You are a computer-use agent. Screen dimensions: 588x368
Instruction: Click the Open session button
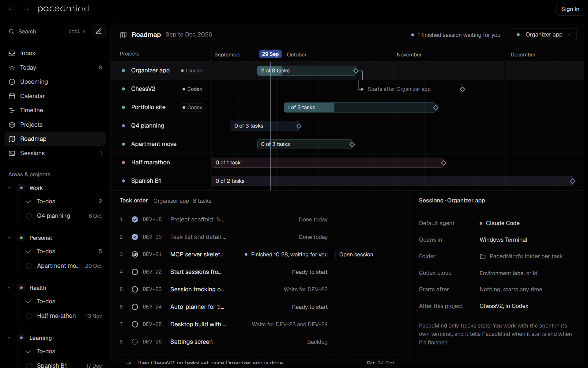click(x=356, y=255)
